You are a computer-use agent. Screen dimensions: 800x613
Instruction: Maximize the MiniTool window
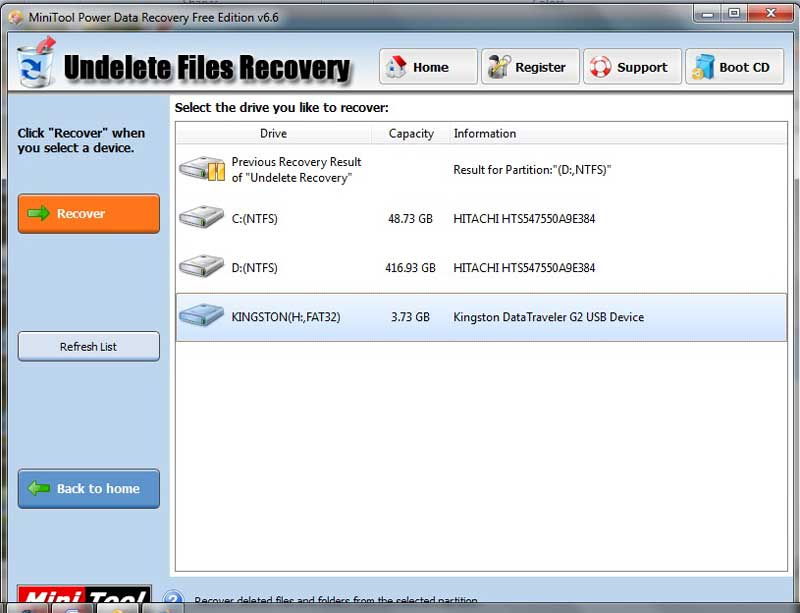pyautogui.click(x=734, y=14)
